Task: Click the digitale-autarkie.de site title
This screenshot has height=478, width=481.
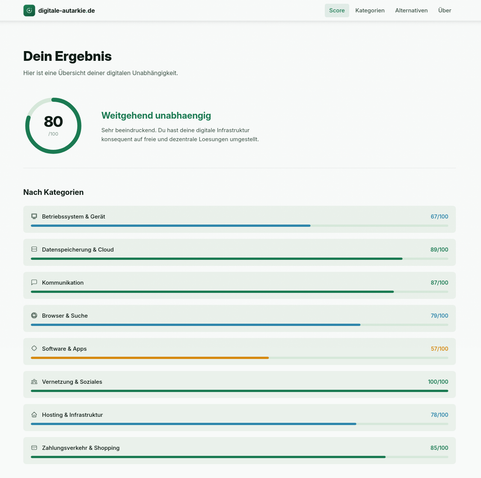Action: [66, 11]
